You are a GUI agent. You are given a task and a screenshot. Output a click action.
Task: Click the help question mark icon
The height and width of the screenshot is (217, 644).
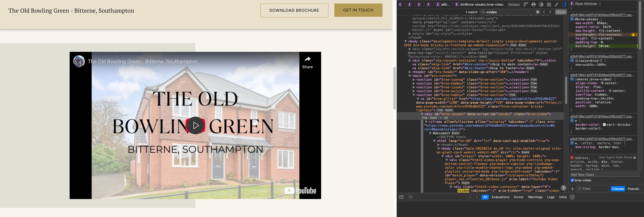(563, 188)
